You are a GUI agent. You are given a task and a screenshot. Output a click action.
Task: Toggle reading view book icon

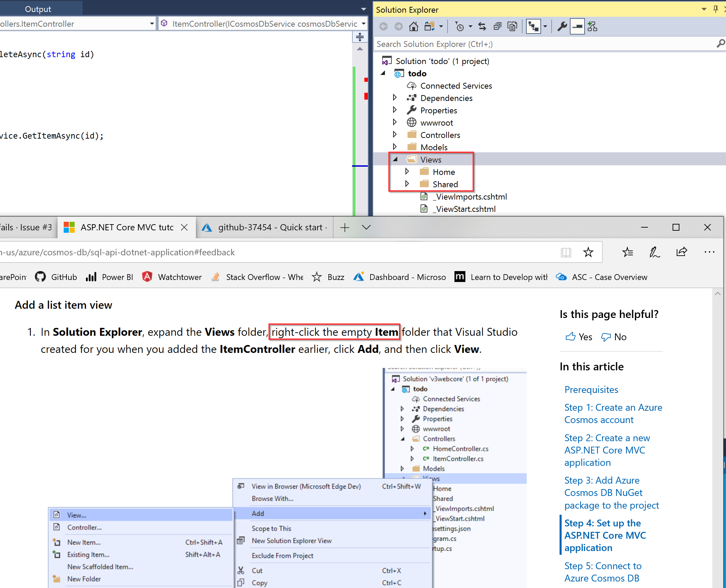pos(566,252)
